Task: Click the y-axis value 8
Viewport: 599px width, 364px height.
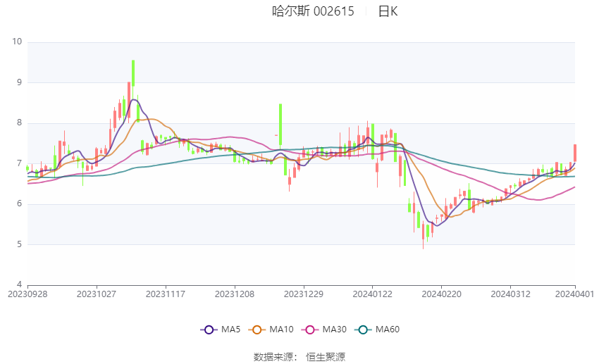Action: (x=20, y=123)
